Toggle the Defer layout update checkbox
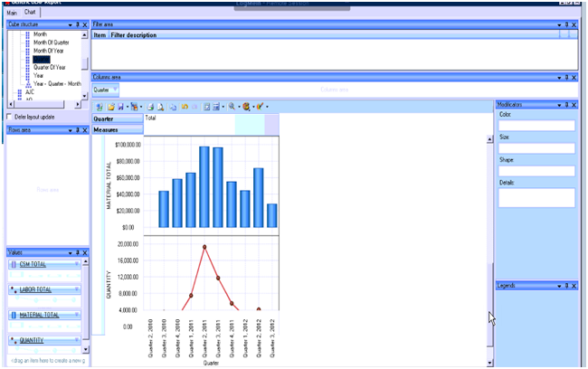This screenshot has width=588, height=369. click(x=10, y=117)
